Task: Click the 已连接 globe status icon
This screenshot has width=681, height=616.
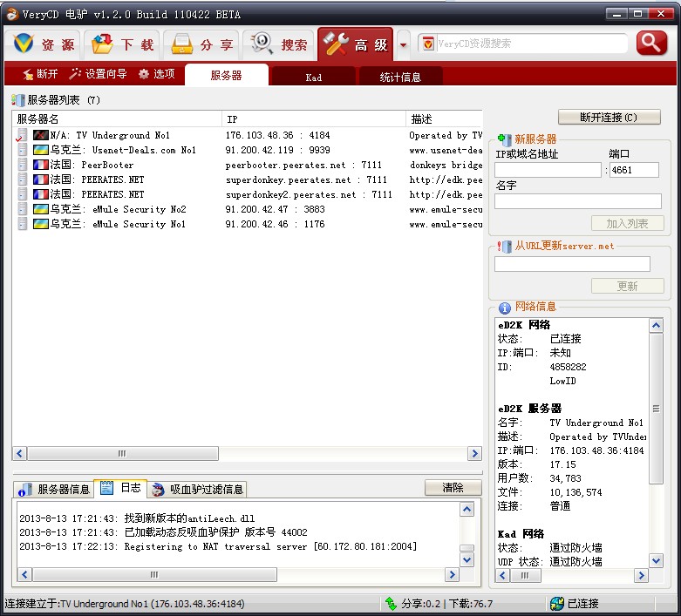Action: [x=557, y=604]
